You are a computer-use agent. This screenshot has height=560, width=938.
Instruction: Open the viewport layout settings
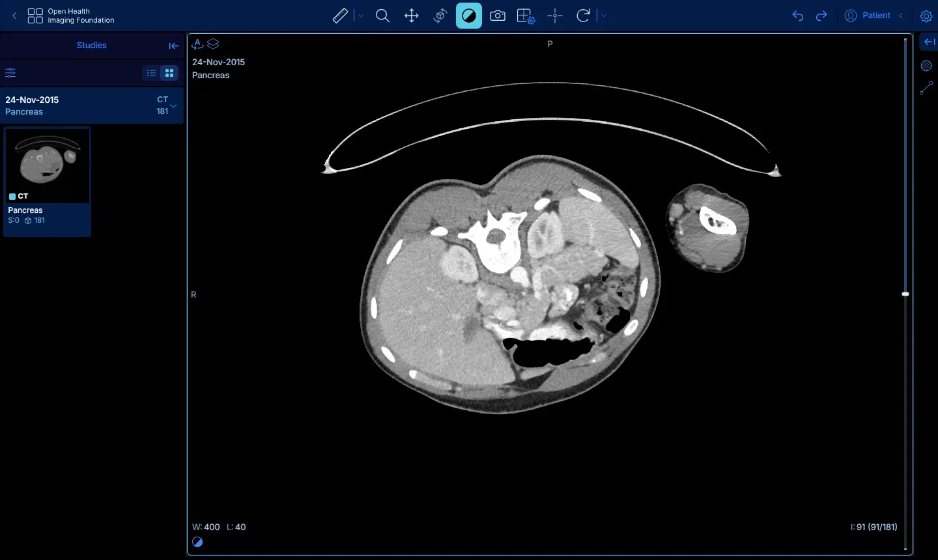click(526, 16)
